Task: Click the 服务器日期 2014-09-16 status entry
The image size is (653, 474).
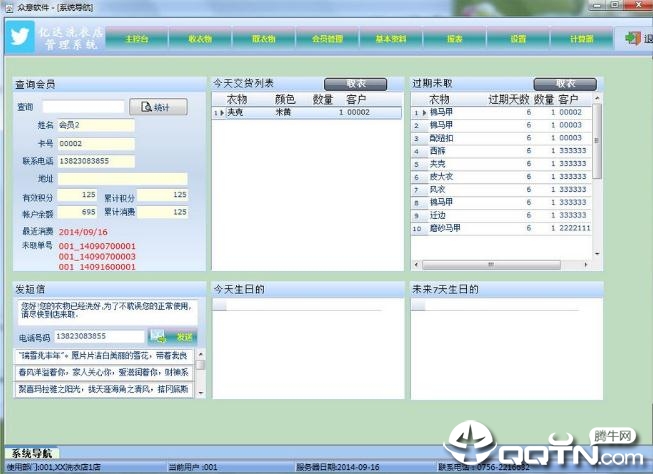Action: 338,467
